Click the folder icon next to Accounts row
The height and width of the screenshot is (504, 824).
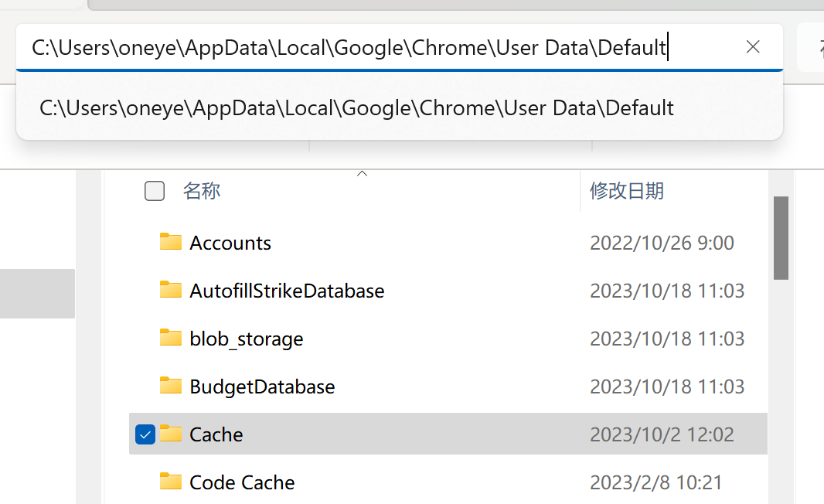[170, 242]
